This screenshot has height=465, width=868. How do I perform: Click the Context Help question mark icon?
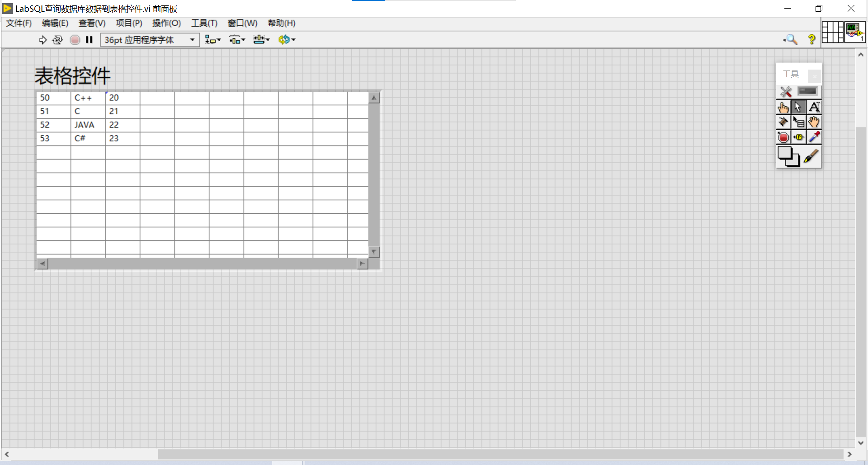pyautogui.click(x=811, y=40)
